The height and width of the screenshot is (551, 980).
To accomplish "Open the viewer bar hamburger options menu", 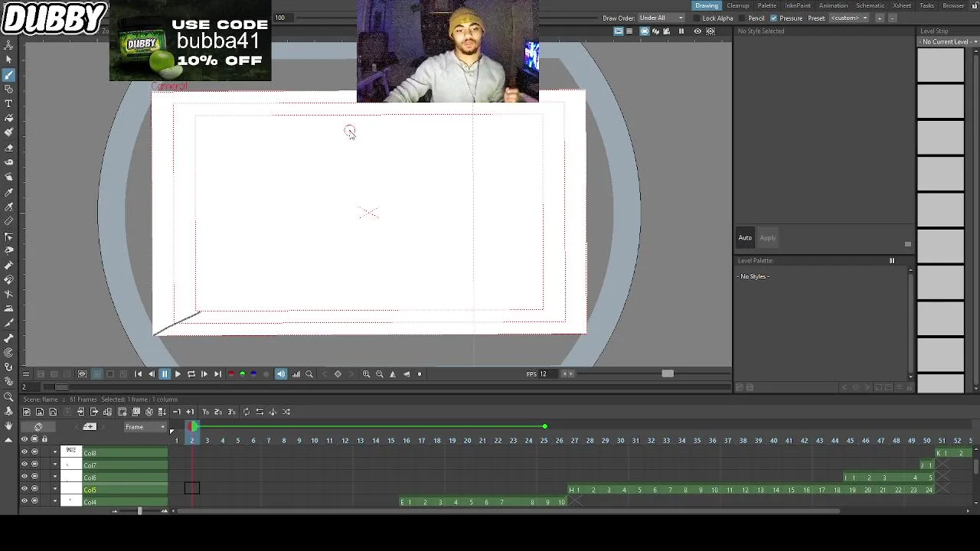I will 26,374.
